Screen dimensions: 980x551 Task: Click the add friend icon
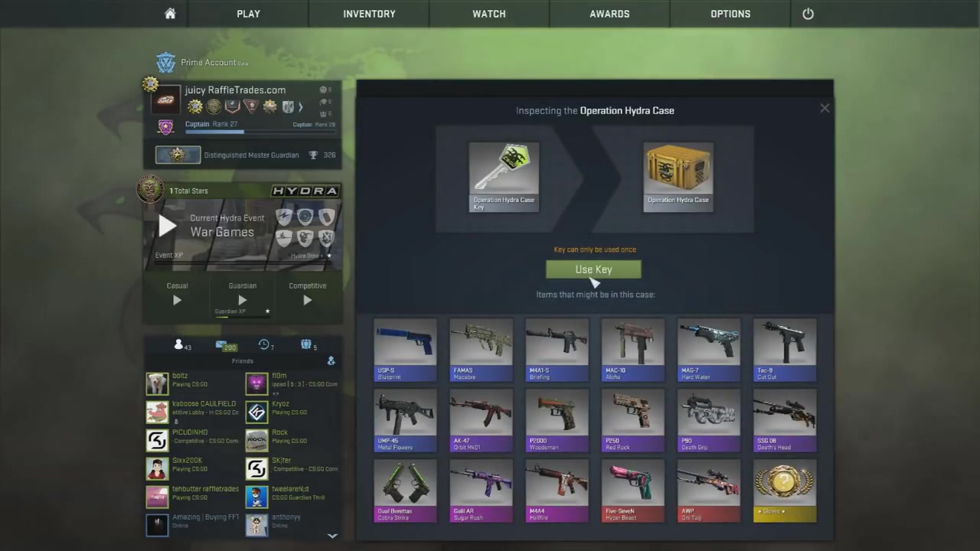[x=331, y=360]
